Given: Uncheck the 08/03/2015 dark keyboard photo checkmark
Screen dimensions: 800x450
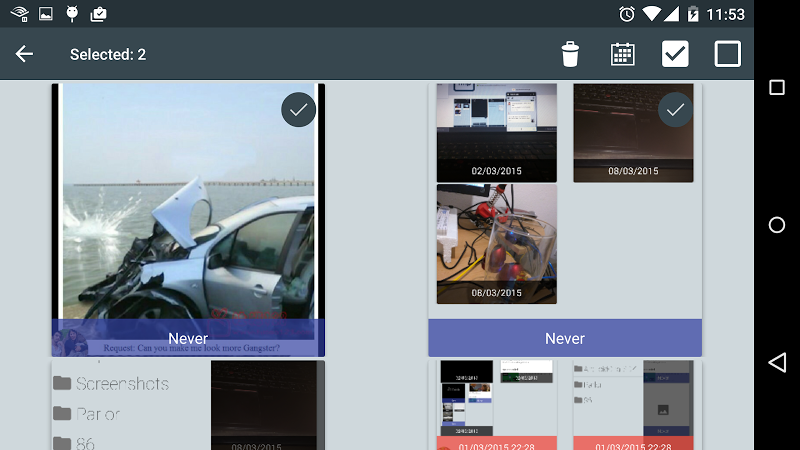Looking at the screenshot, I should point(675,110).
